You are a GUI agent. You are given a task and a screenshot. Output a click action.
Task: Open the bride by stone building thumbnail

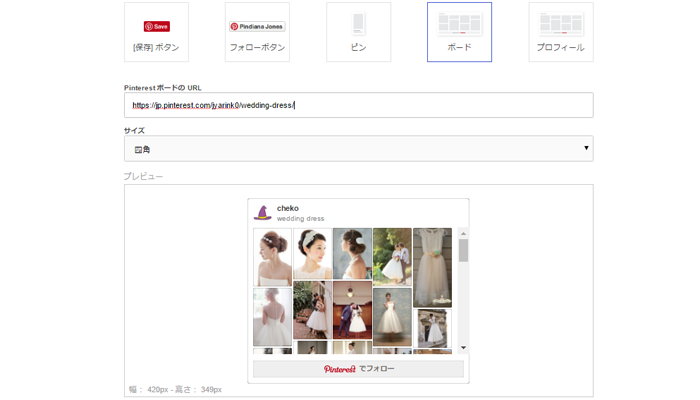432,329
